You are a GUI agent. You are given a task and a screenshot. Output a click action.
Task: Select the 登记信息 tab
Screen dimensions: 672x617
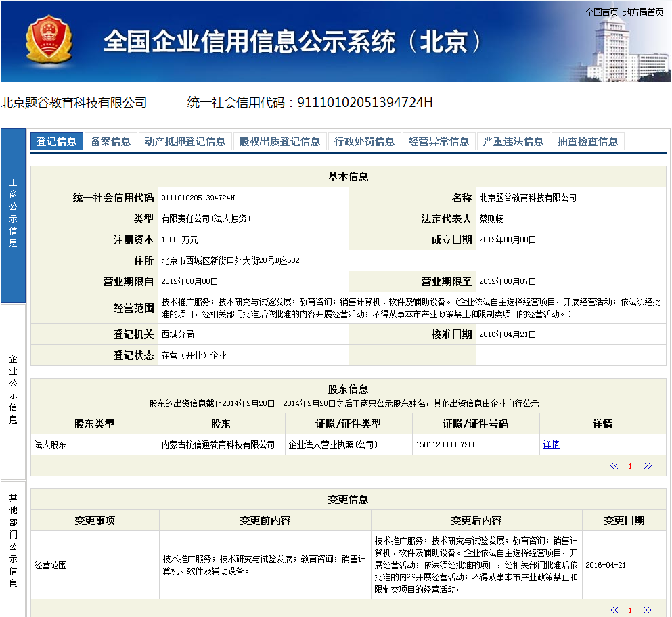pos(57,141)
